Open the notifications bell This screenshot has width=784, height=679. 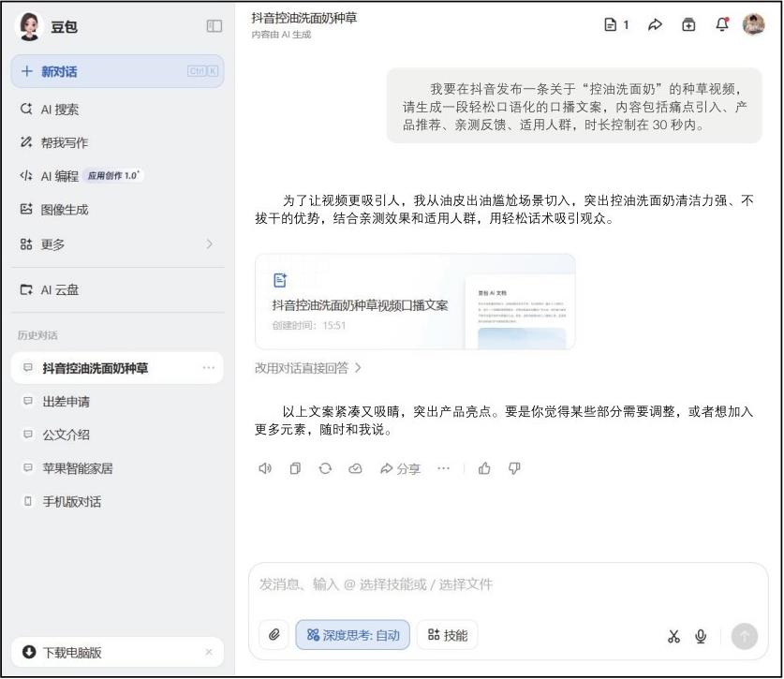[722, 25]
